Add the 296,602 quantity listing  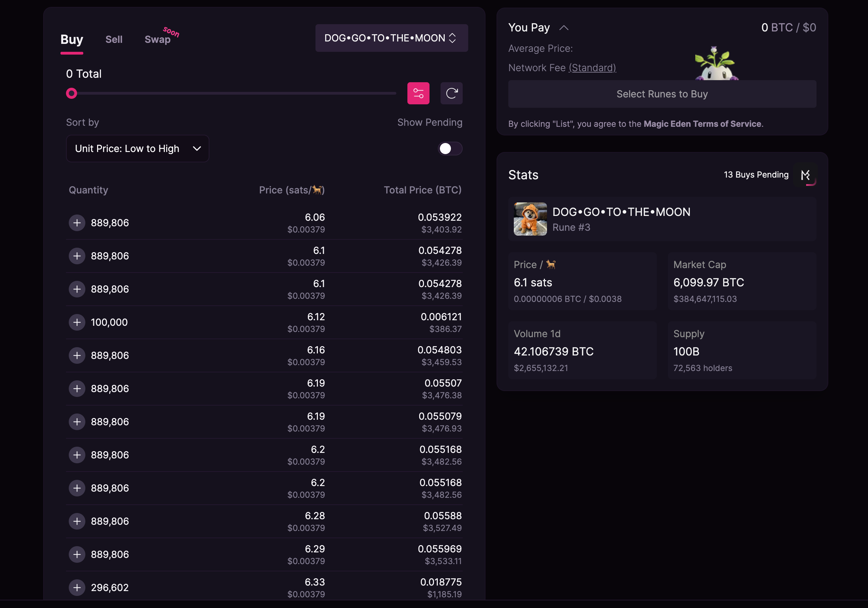(77, 587)
